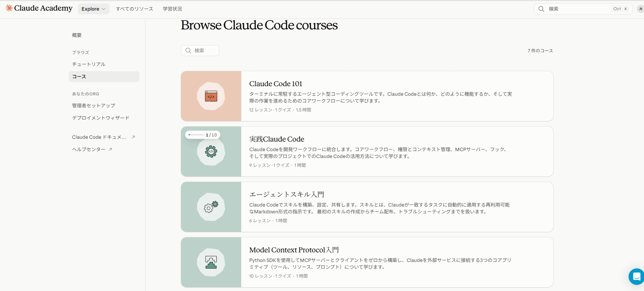
Task: Click the 実践Claude Code gear icon
Action: (211, 151)
